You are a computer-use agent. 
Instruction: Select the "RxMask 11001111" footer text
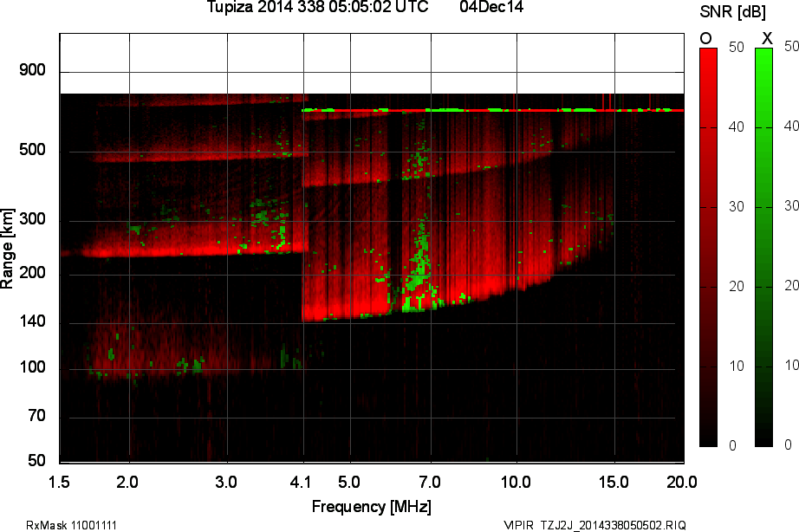[x=72, y=525]
